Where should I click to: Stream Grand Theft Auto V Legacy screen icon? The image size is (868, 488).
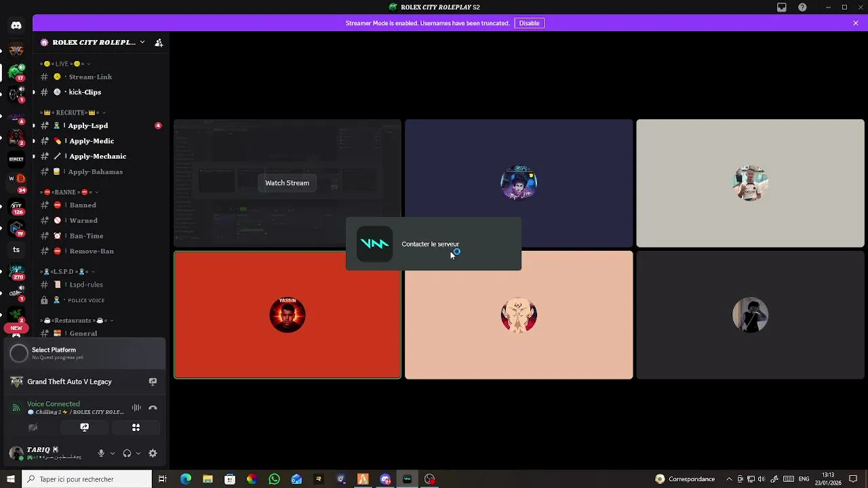coord(153,382)
